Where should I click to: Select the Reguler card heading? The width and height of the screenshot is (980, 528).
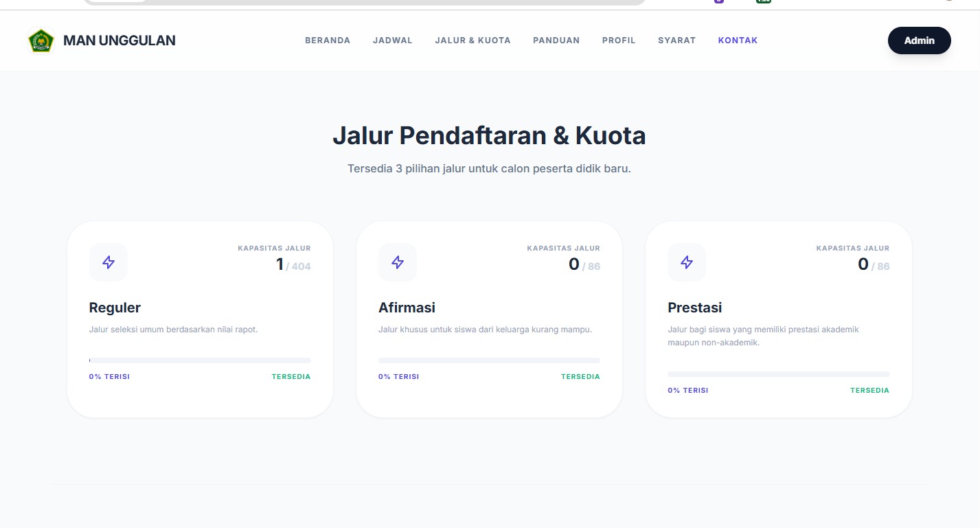coord(115,308)
